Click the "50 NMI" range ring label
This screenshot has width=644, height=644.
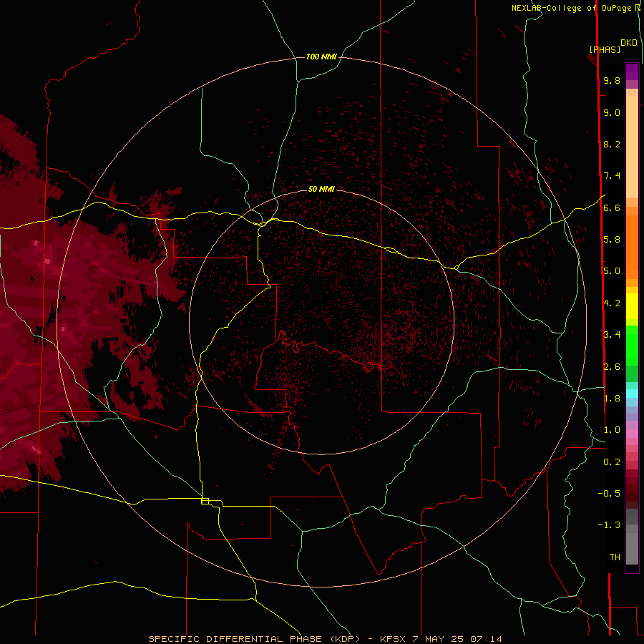pyautogui.click(x=321, y=189)
